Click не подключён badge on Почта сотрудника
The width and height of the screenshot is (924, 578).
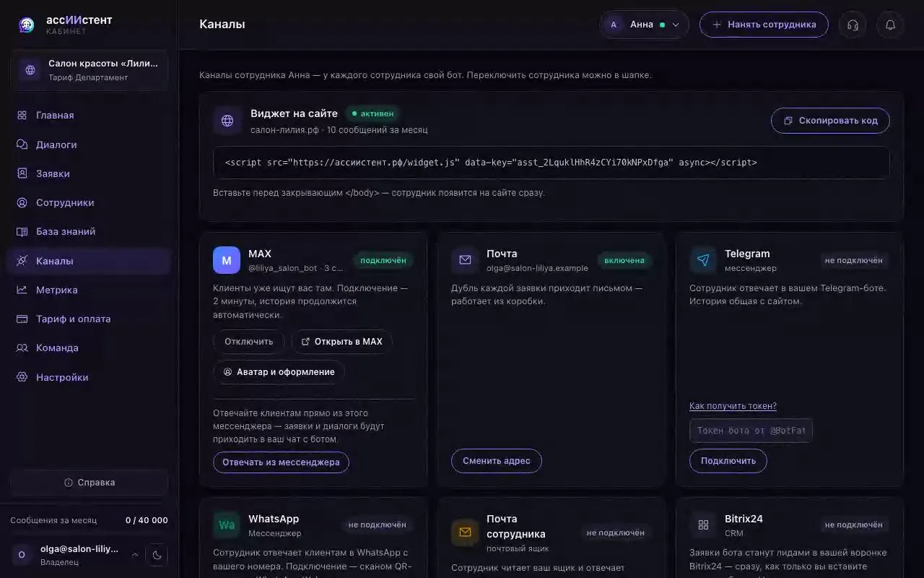[x=616, y=532]
